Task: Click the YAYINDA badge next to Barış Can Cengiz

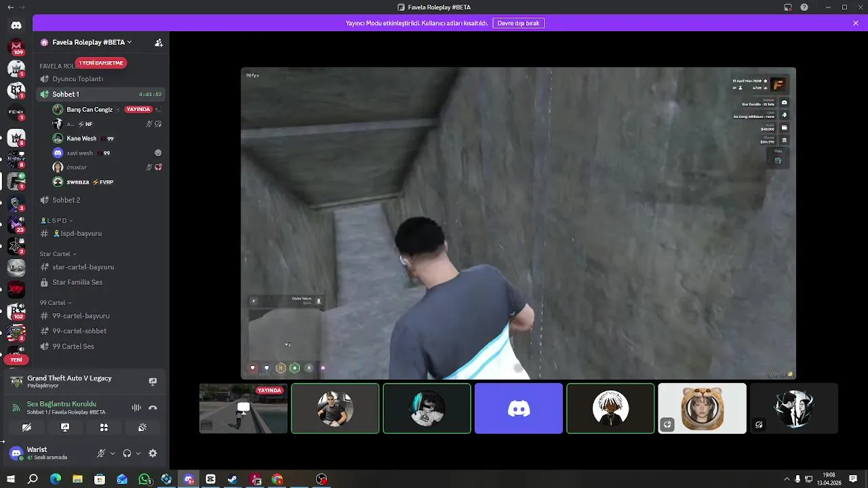Action: [138, 109]
